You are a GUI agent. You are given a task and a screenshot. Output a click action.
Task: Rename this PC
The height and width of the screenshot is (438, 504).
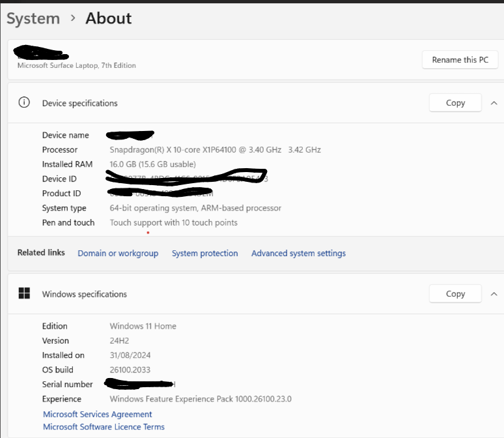460,59
